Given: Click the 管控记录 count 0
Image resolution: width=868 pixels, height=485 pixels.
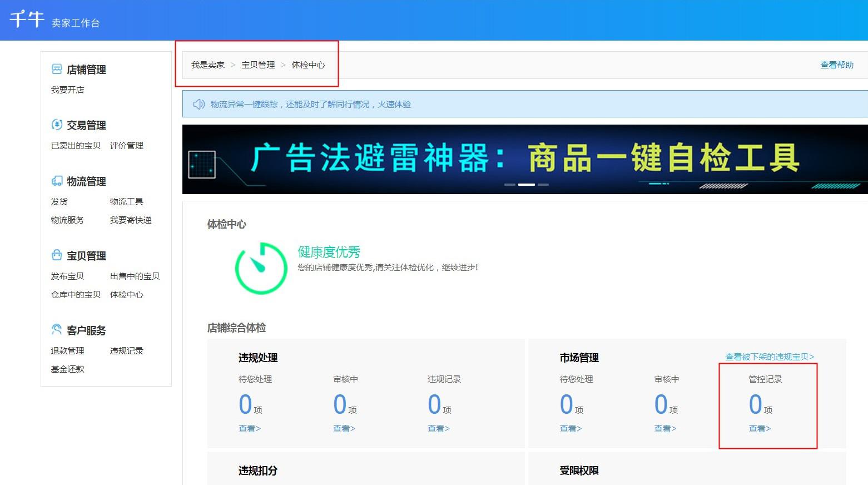Looking at the screenshot, I should tap(755, 404).
